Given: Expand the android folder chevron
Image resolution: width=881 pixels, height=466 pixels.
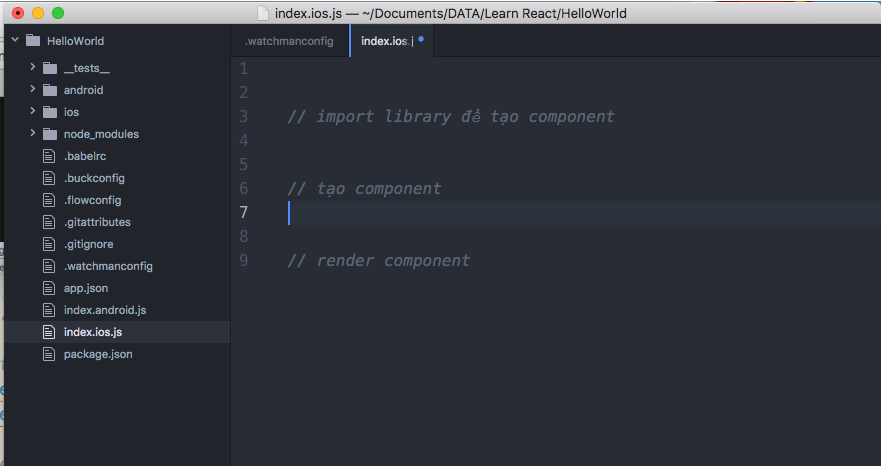Looking at the screenshot, I should (x=33, y=89).
